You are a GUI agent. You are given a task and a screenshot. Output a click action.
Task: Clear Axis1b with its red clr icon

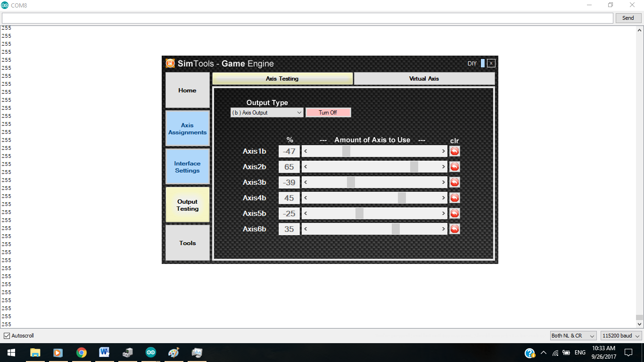point(454,151)
